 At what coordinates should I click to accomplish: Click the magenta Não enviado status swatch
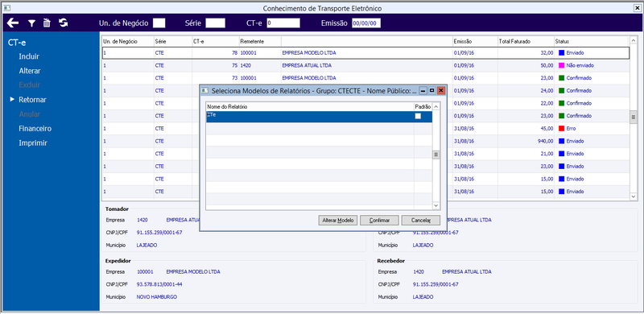[561, 65]
